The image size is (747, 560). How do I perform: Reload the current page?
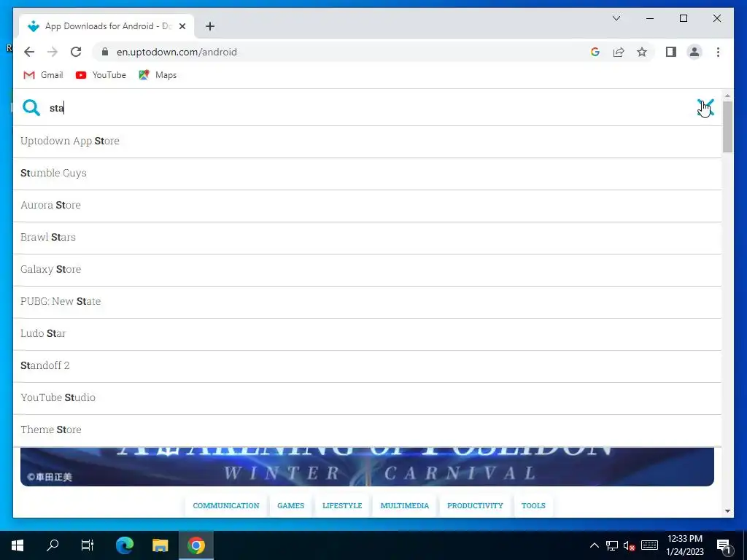tap(76, 52)
